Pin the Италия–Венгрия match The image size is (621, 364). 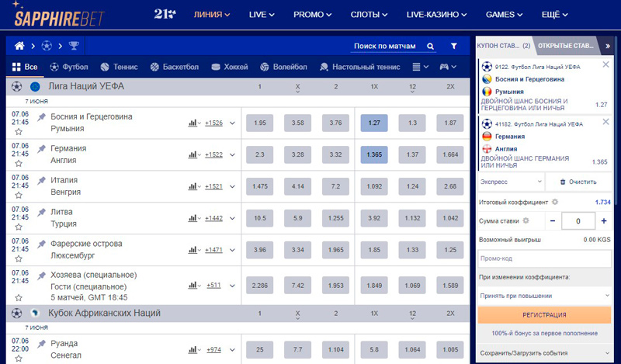(x=41, y=180)
